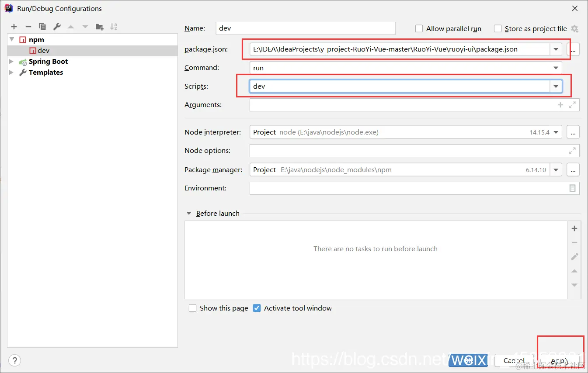Select the Templates category
The width and height of the screenshot is (588, 373).
pyautogui.click(x=93, y=73)
